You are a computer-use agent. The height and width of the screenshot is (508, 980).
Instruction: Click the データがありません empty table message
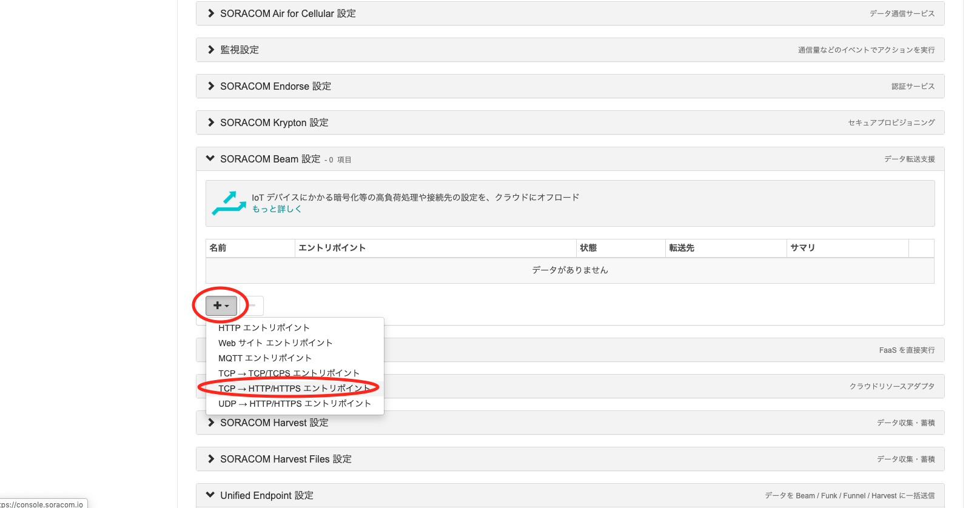[570, 270]
